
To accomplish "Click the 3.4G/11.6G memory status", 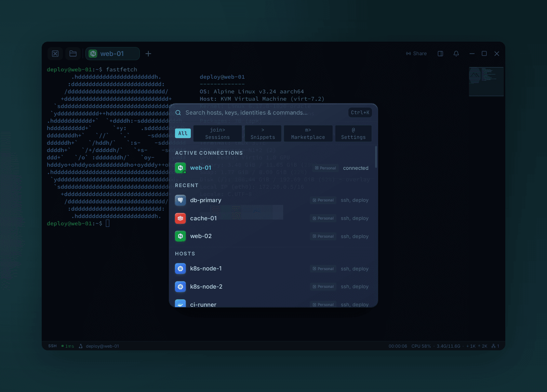I will click(x=449, y=346).
